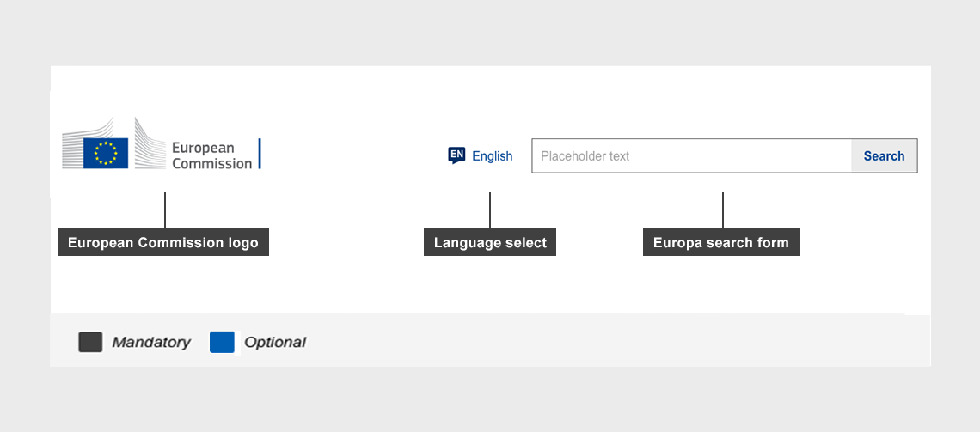Click the word 'Commission' in the logo

211,163
